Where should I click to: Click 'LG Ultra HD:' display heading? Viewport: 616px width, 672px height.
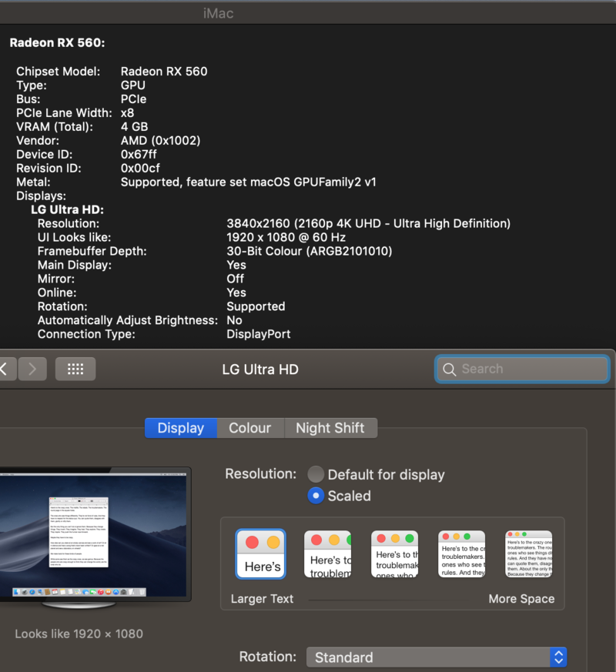pyautogui.click(x=67, y=209)
